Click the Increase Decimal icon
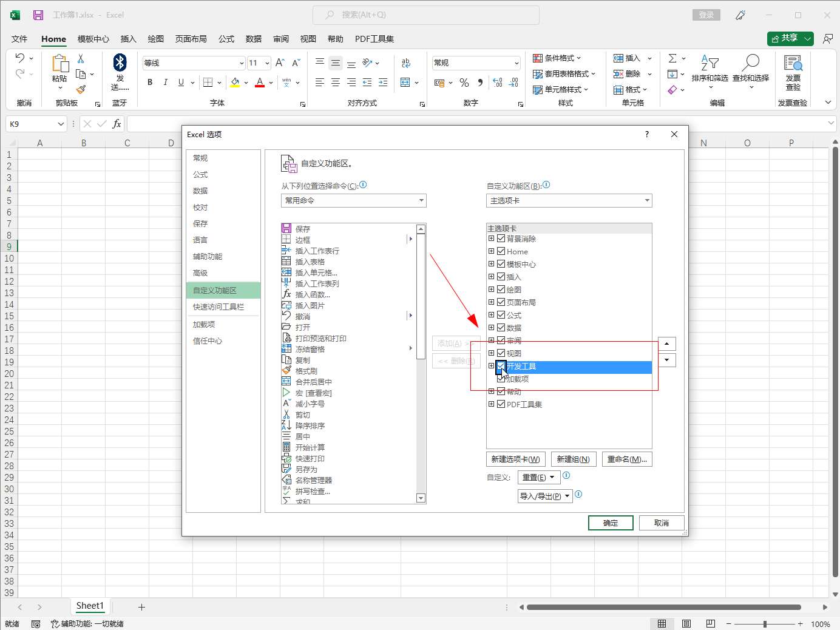The width and height of the screenshot is (840, 630). coord(498,83)
